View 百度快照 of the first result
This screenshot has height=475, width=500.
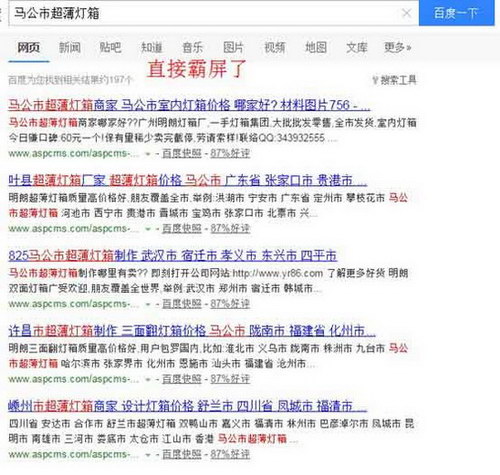(182, 153)
